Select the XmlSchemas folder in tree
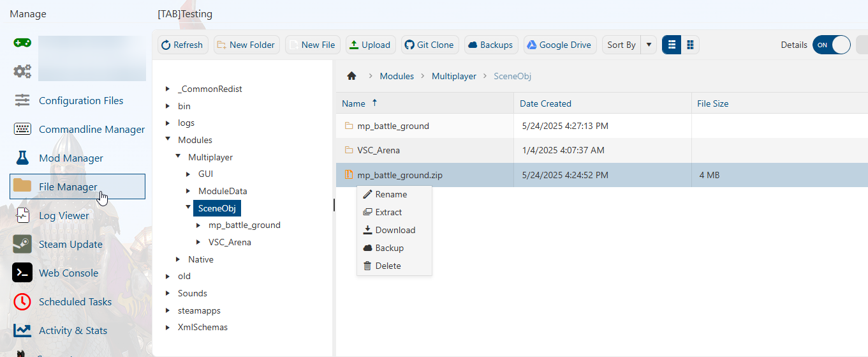Viewport: 868px width, 357px height. tap(203, 327)
